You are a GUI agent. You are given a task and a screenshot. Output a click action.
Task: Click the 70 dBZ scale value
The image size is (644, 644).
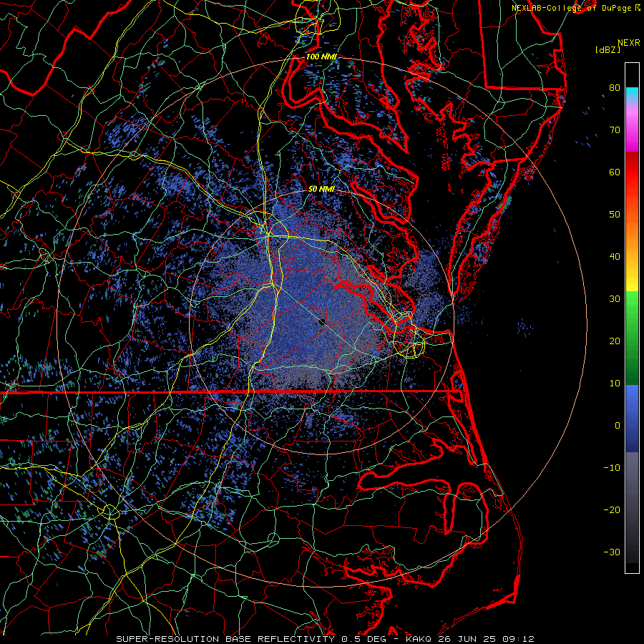(x=615, y=130)
